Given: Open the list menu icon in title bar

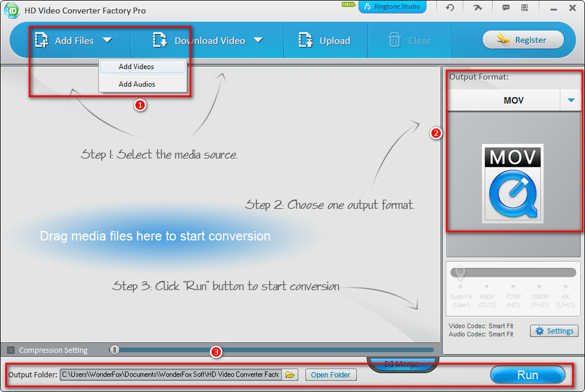Looking at the screenshot, I should (525, 8).
